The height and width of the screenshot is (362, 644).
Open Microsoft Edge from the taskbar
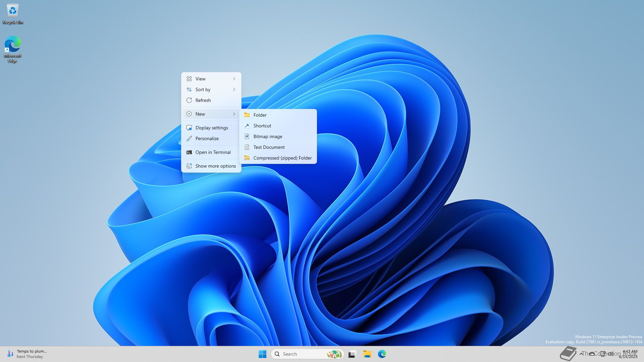(382, 354)
